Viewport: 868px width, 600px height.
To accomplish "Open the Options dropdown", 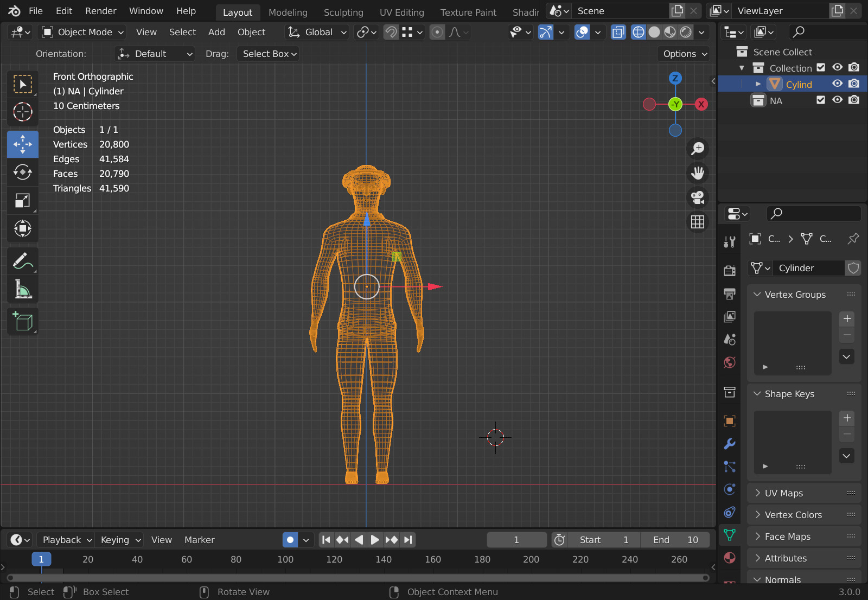I will point(684,54).
